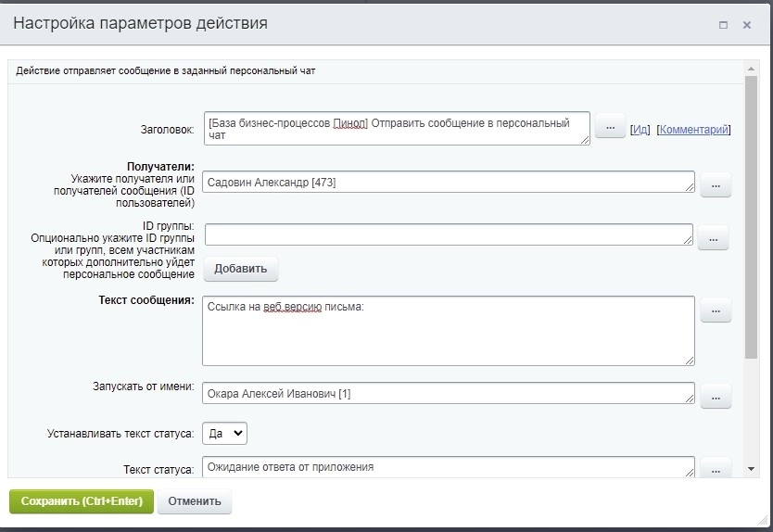This screenshot has width=773, height=532.
Task: Select the Запускать от имени field
Action: pyautogui.click(x=448, y=394)
